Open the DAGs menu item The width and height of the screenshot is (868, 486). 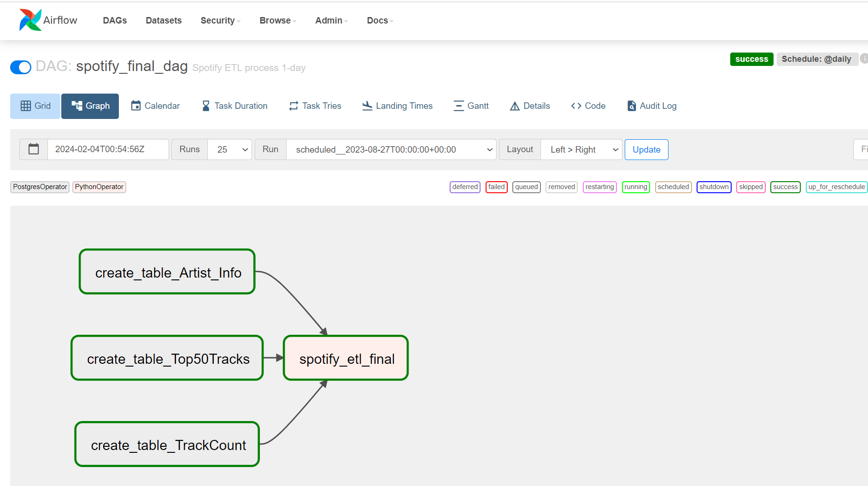115,20
